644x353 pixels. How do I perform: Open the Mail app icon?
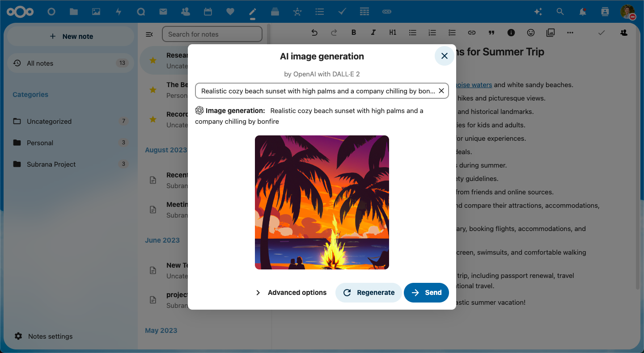point(163,12)
